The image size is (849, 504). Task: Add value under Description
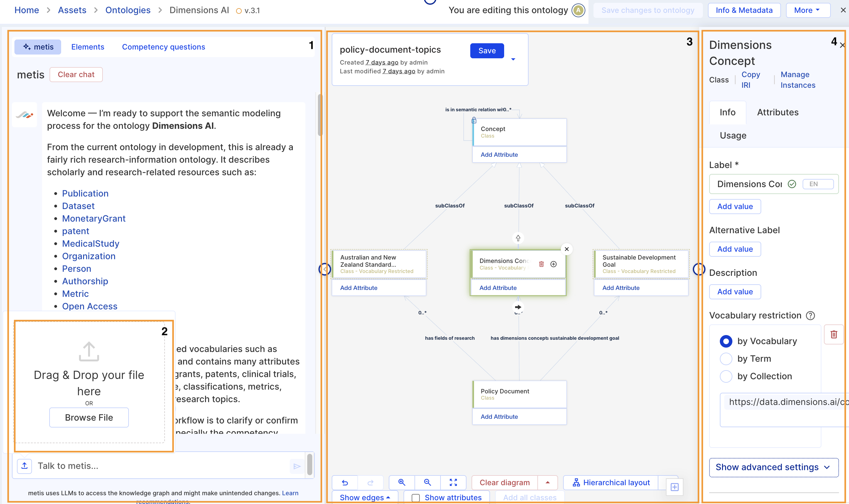tap(735, 292)
